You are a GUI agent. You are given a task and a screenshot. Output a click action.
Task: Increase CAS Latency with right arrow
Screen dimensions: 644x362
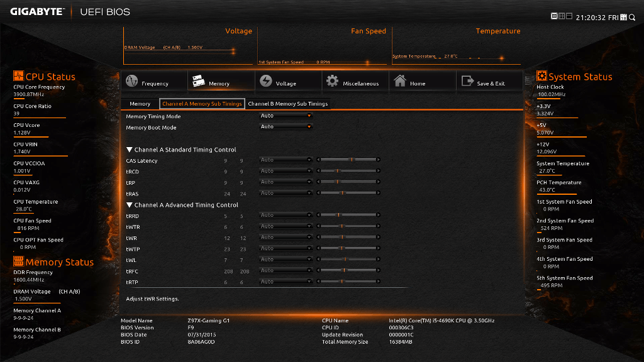(x=378, y=160)
